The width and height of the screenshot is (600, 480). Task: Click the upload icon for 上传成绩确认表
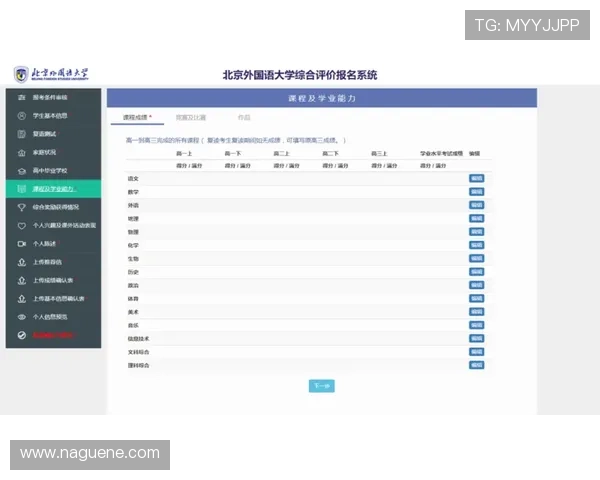point(21,281)
